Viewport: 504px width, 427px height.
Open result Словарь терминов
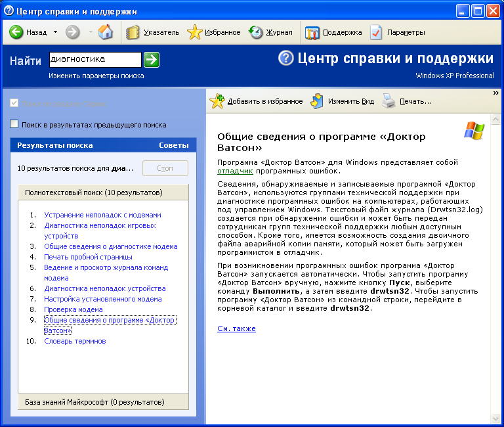(x=75, y=341)
